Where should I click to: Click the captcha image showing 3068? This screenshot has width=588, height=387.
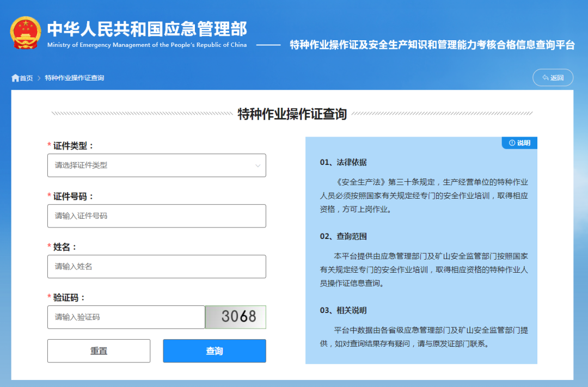coord(235,317)
